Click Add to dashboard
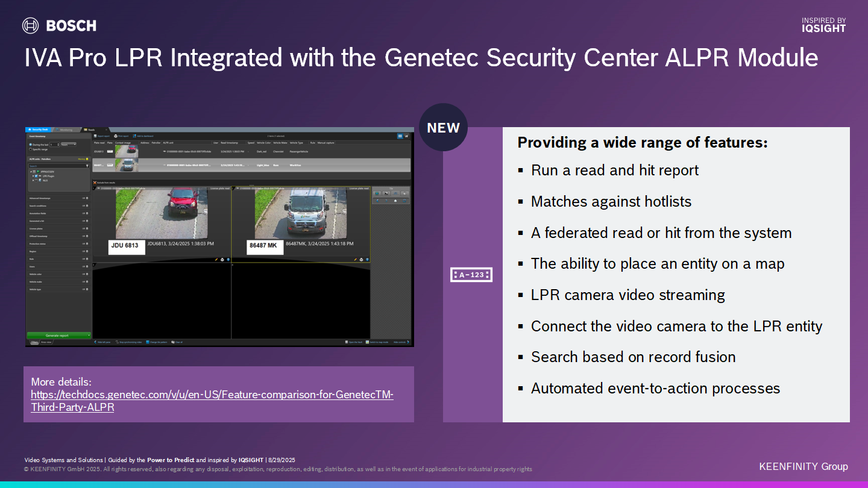The image size is (868, 488). [x=143, y=136]
